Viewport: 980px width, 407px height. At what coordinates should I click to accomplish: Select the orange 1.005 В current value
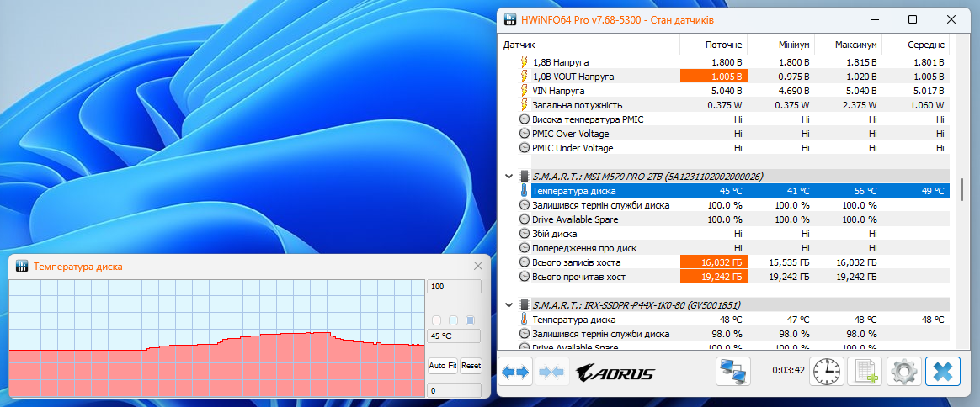[x=714, y=77]
